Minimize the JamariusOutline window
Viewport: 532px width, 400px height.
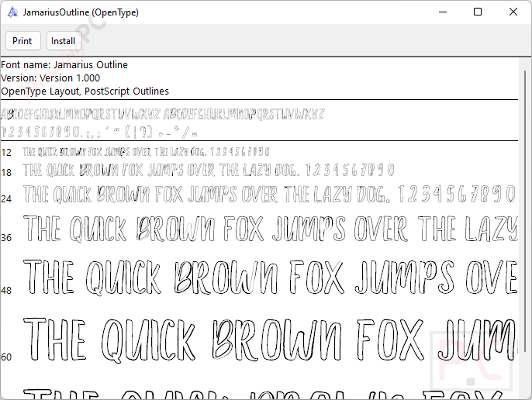tap(443, 12)
